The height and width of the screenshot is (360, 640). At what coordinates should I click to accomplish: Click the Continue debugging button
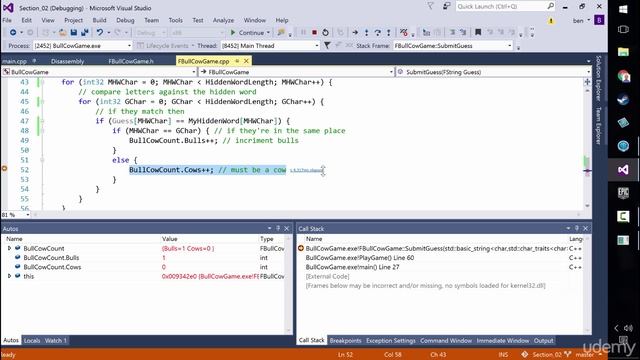(248, 33)
